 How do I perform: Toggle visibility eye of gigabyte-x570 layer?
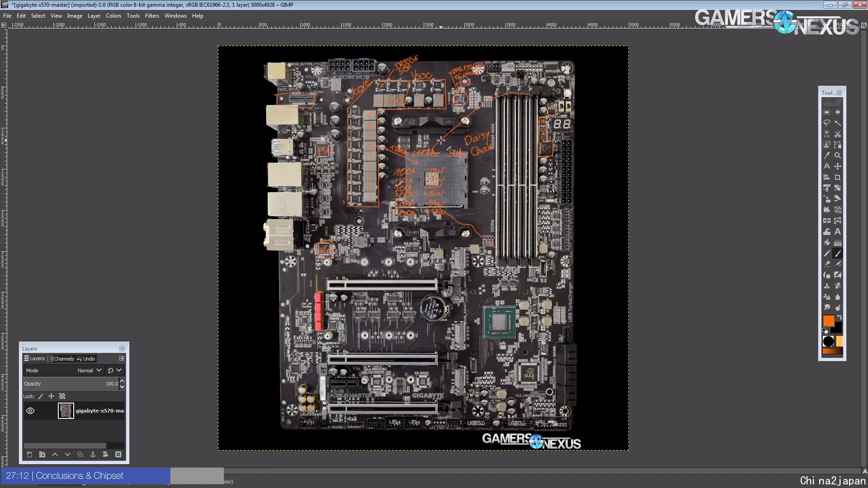[x=30, y=411]
